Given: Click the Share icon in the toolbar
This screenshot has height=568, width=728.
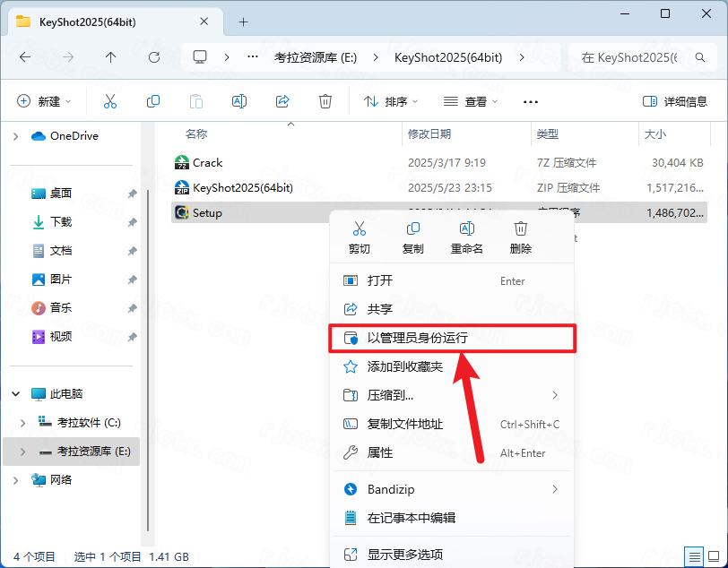Looking at the screenshot, I should point(282,101).
